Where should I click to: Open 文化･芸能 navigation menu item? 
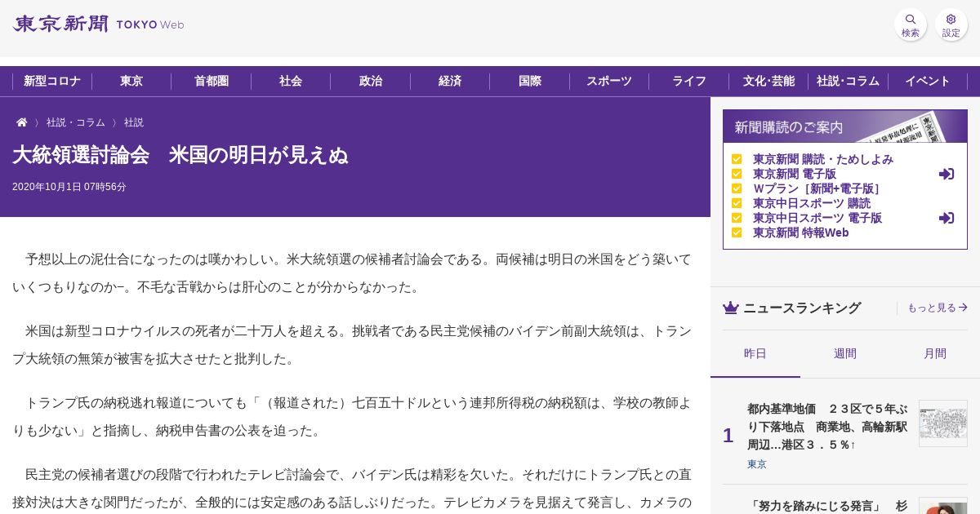(x=768, y=82)
